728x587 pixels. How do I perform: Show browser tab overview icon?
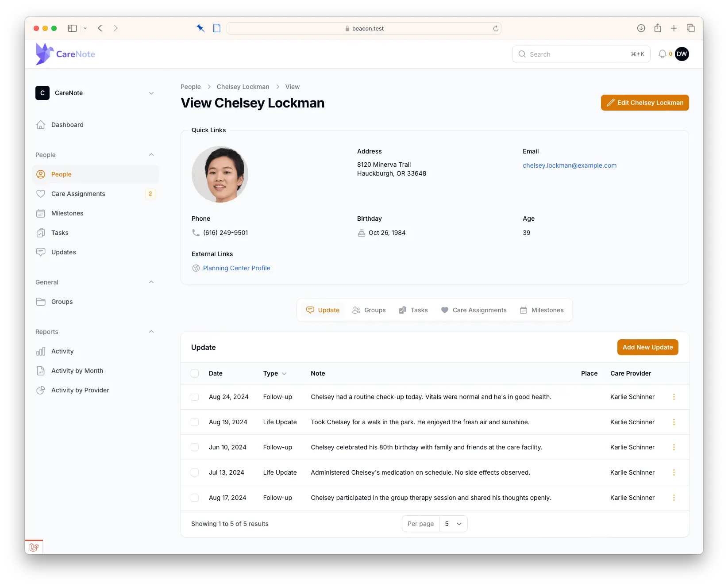690,28
